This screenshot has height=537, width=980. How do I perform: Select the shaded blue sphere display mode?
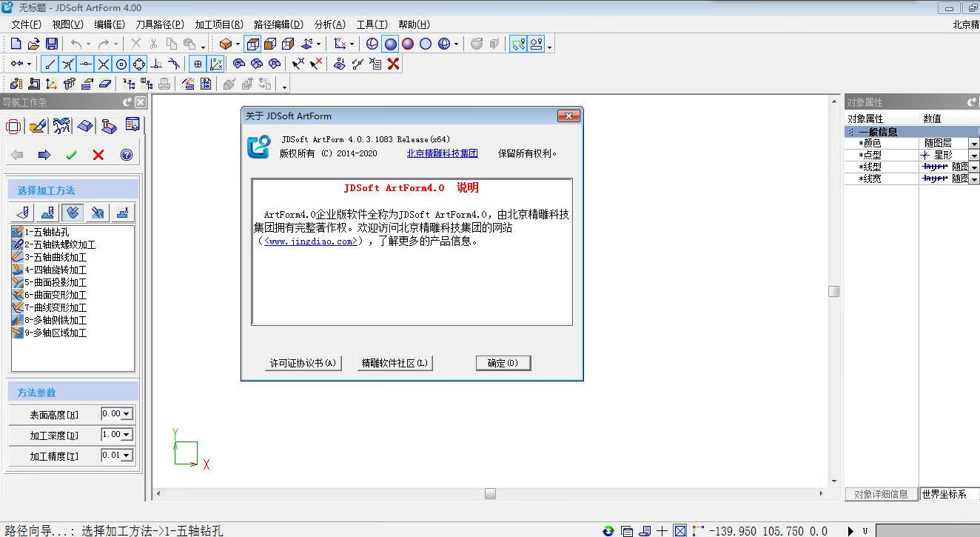point(390,44)
